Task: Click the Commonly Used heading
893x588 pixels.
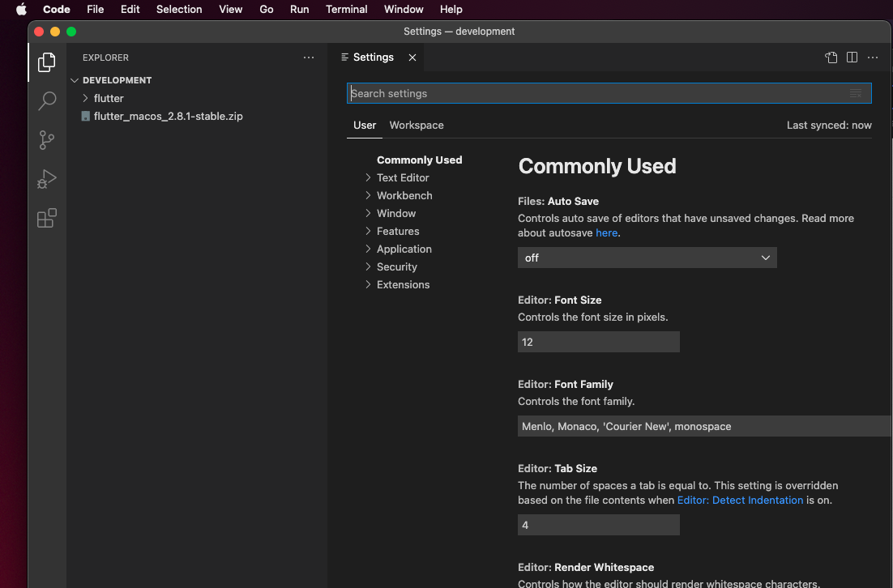Action: point(597,166)
